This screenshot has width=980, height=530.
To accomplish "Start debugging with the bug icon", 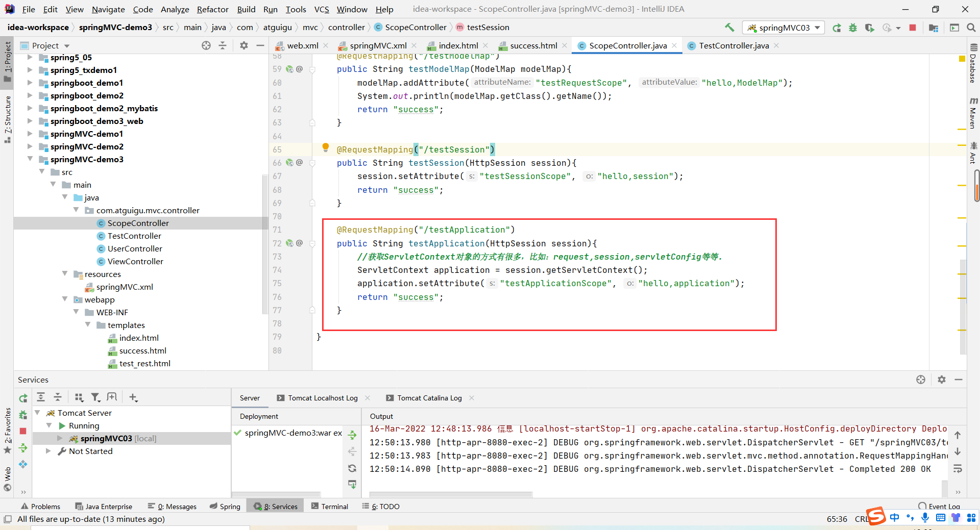I will (853, 28).
